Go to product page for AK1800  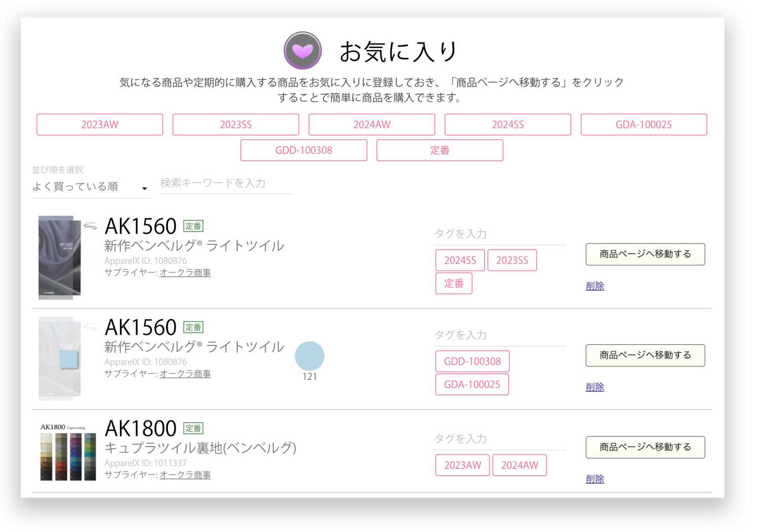click(645, 447)
